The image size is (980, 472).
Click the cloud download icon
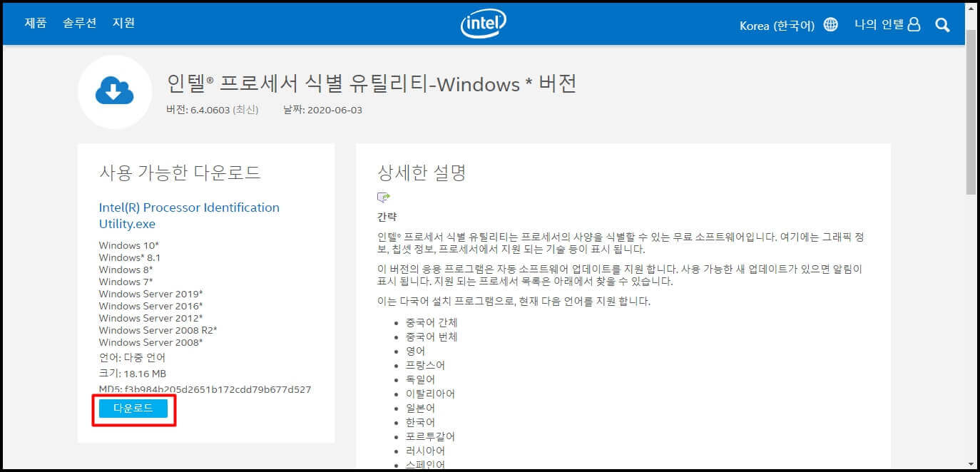coord(115,91)
